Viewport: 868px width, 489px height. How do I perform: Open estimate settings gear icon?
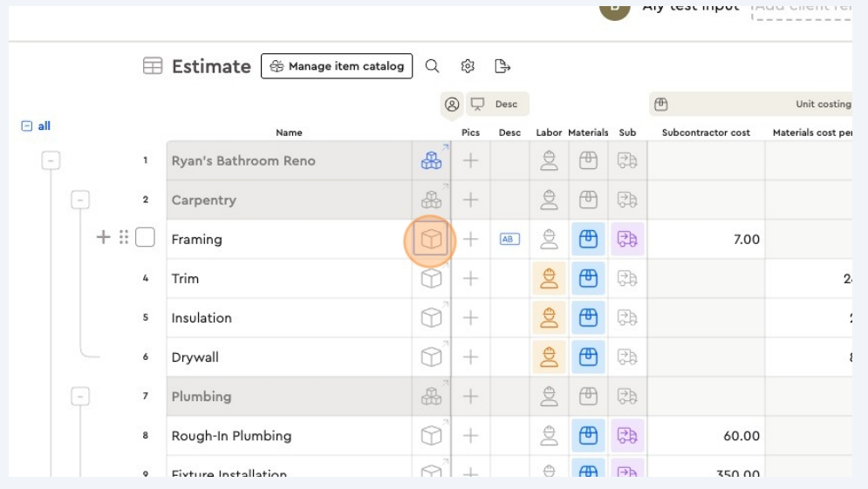click(x=468, y=66)
